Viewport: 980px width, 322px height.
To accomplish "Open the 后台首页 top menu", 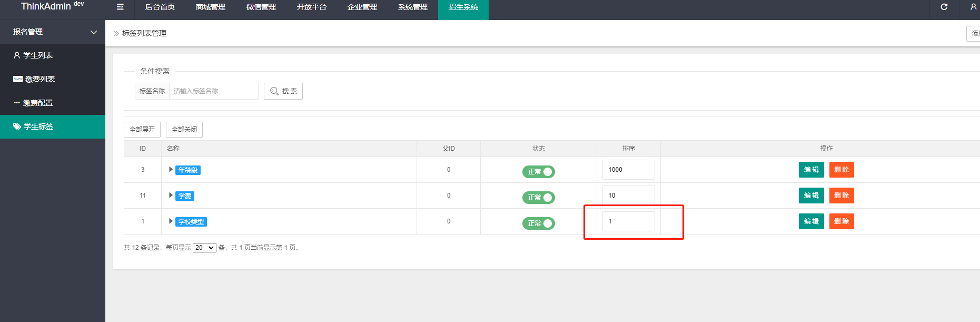I will point(160,7).
